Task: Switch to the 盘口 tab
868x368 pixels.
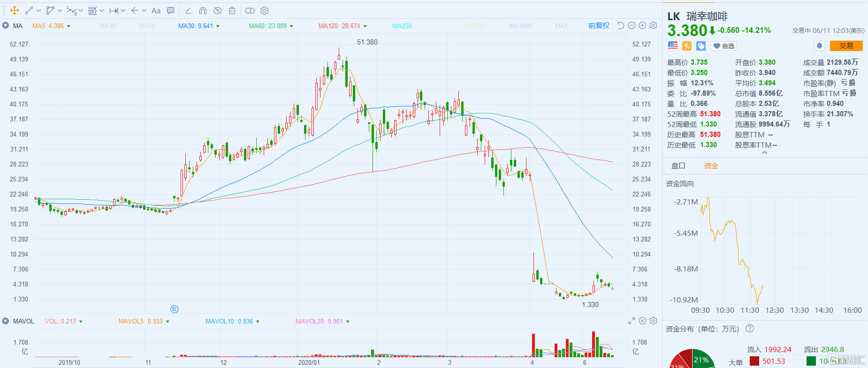Action: [x=678, y=165]
